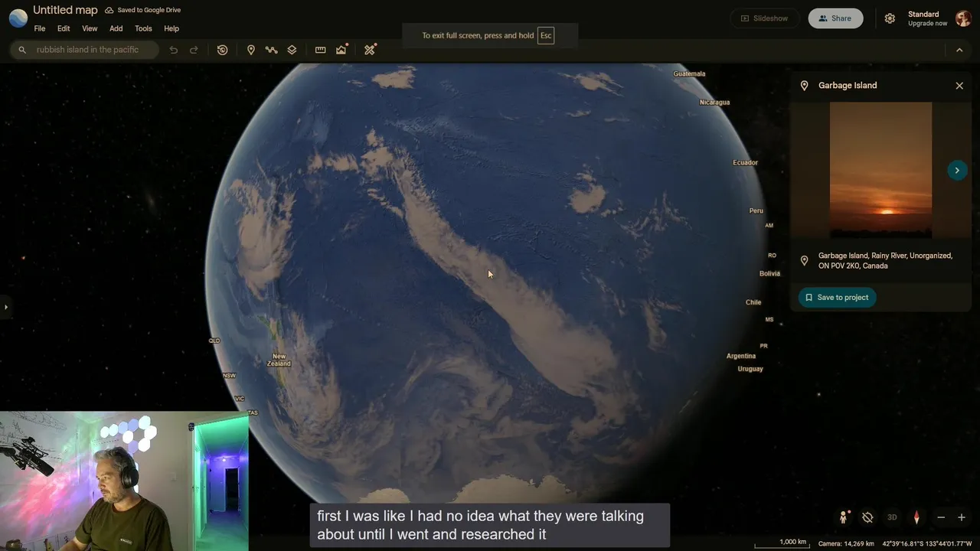
Task: Click Upgrade now link
Action: [927, 24]
